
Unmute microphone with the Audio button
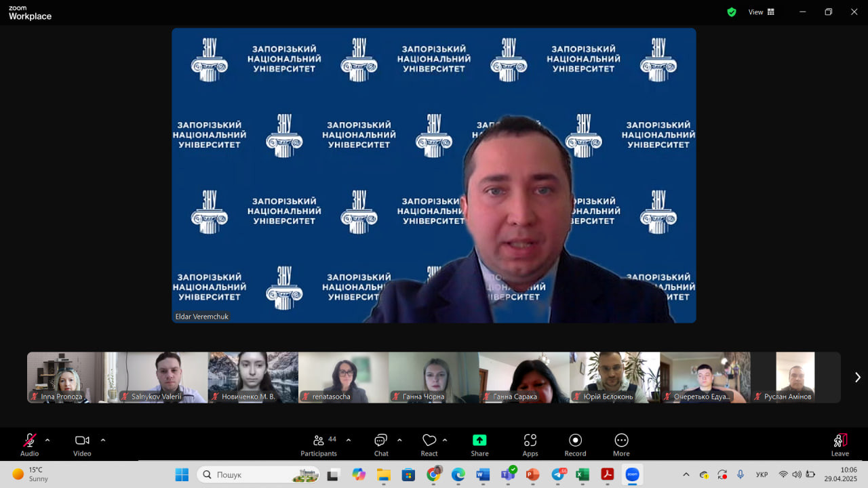(x=30, y=445)
